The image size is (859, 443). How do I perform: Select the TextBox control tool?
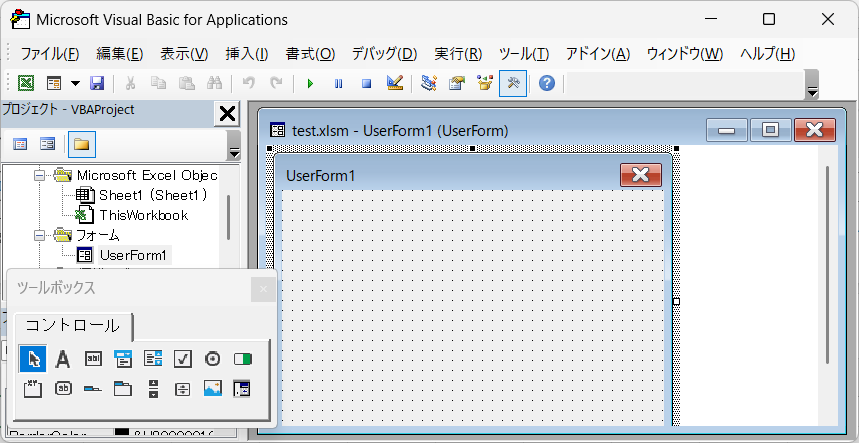click(x=93, y=359)
